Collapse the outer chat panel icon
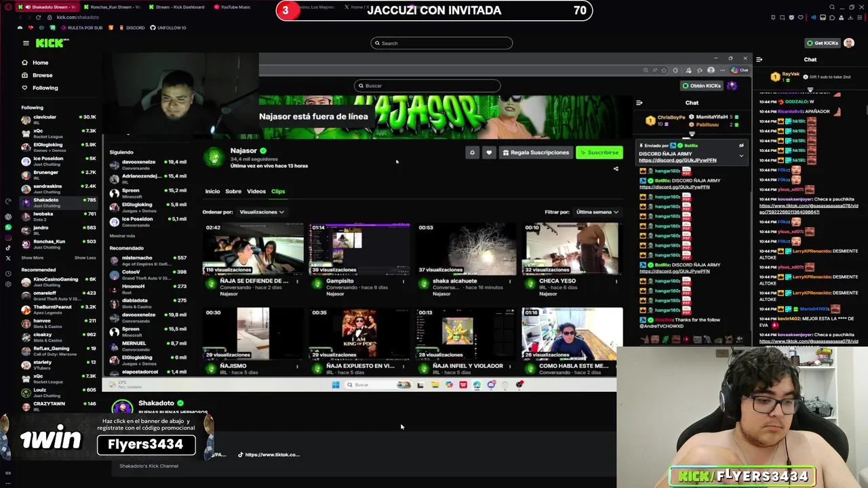 (759, 60)
